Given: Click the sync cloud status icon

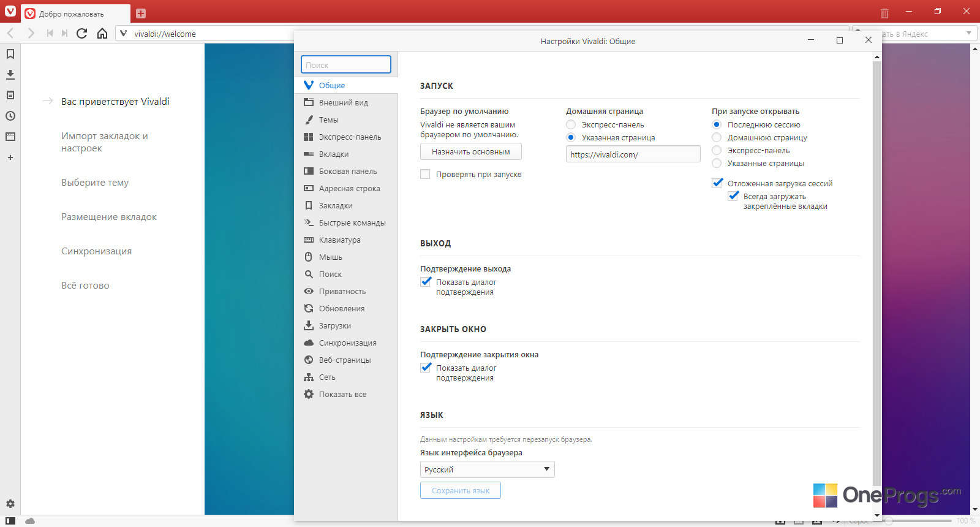Looking at the screenshot, I should (30, 521).
